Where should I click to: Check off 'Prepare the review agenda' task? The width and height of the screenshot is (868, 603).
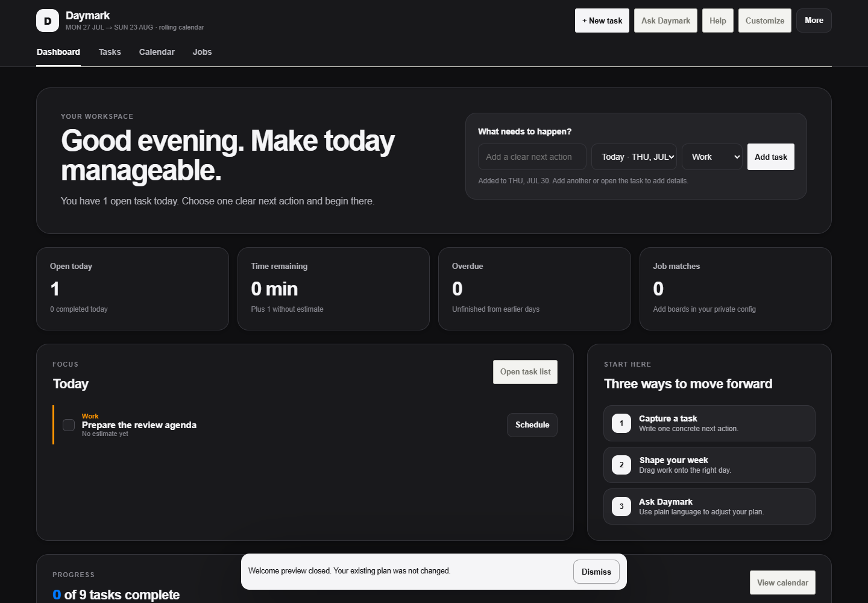[x=69, y=425]
